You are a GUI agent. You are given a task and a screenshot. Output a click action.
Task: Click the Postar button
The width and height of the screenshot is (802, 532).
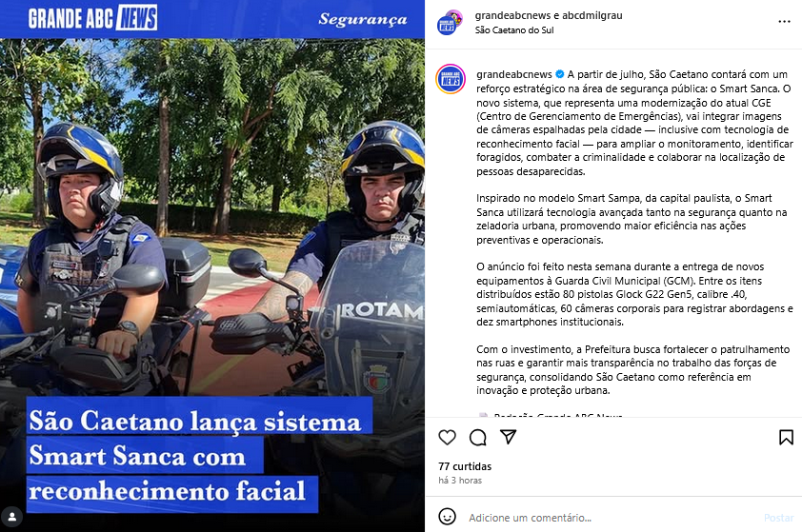pyautogui.click(x=778, y=518)
